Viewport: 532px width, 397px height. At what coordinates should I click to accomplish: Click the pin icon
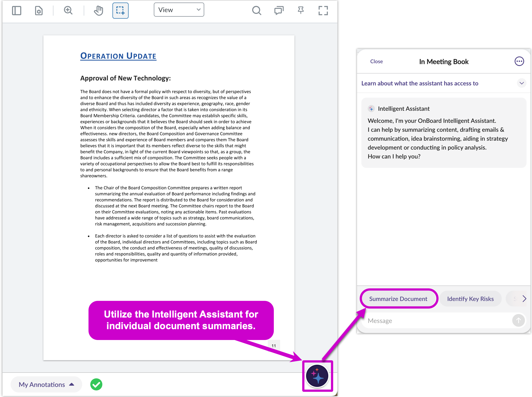[x=301, y=11]
